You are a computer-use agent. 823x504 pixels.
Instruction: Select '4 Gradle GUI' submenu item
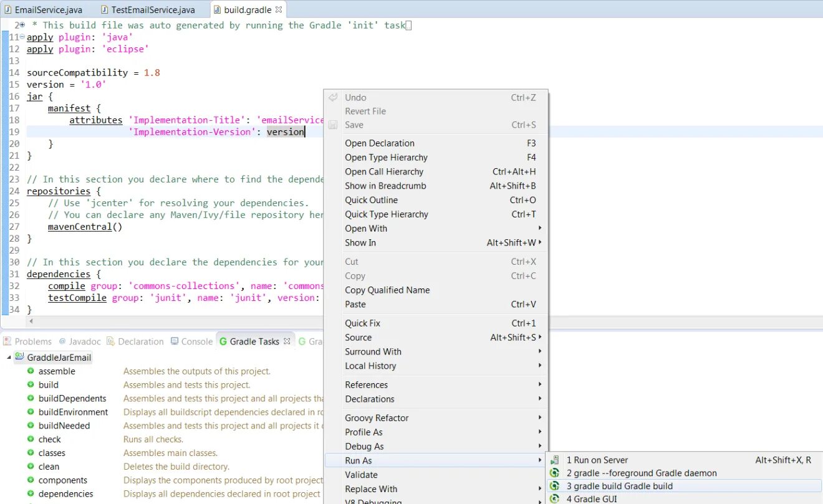click(x=684, y=499)
